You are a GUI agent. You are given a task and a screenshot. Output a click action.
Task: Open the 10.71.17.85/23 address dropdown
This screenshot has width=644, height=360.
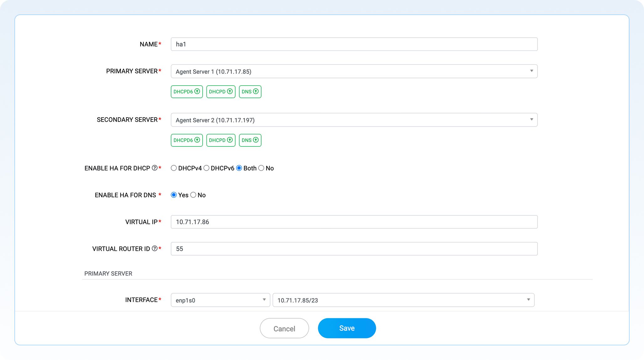pos(528,300)
